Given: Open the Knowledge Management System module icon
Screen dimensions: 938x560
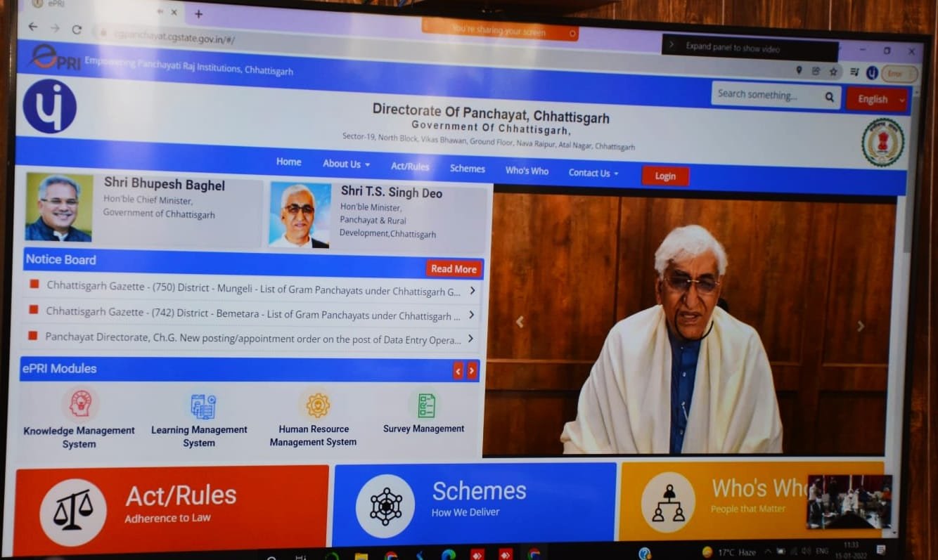Looking at the screenshot, I should [80, 403].
